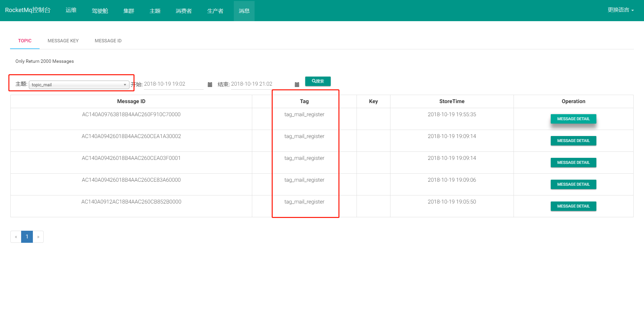Open the language switch dropdown
Screen dimensions: 644x315
click(621, 10)
